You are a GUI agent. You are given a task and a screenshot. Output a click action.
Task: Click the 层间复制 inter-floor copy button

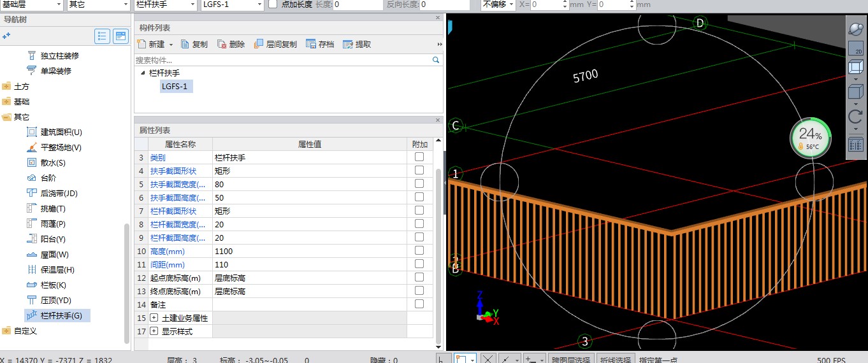(x=275, y=44)
